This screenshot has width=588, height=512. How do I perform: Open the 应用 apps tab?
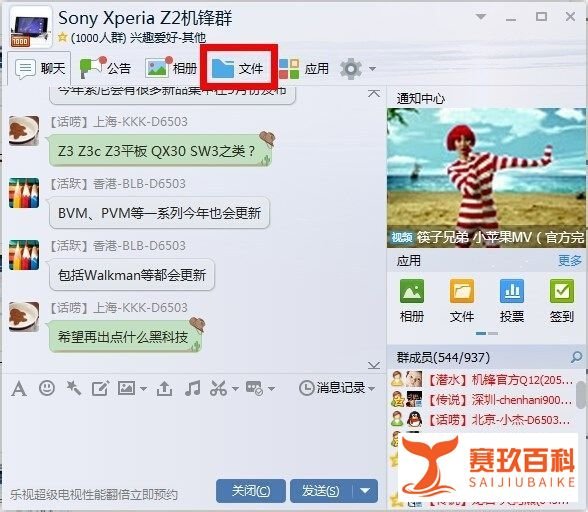click(304, 68)
